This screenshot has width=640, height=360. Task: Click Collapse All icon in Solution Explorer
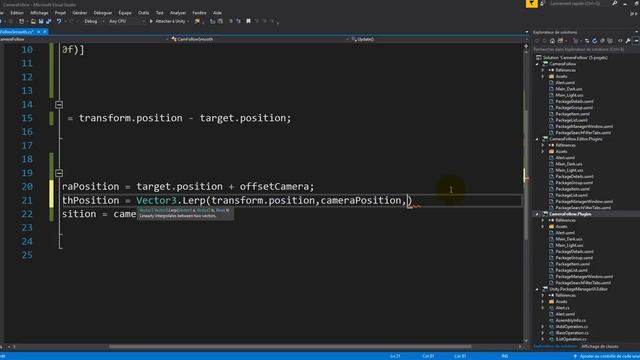(602, 41)
